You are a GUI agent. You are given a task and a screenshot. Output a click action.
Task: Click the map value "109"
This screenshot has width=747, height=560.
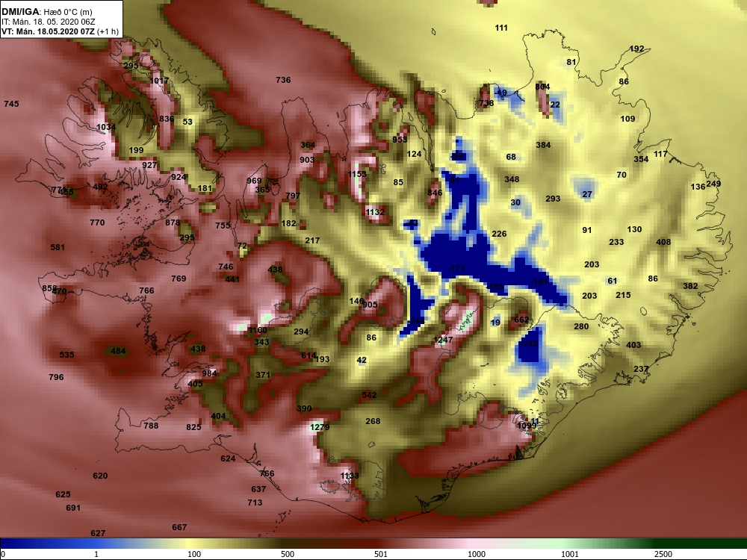point(627,119)
